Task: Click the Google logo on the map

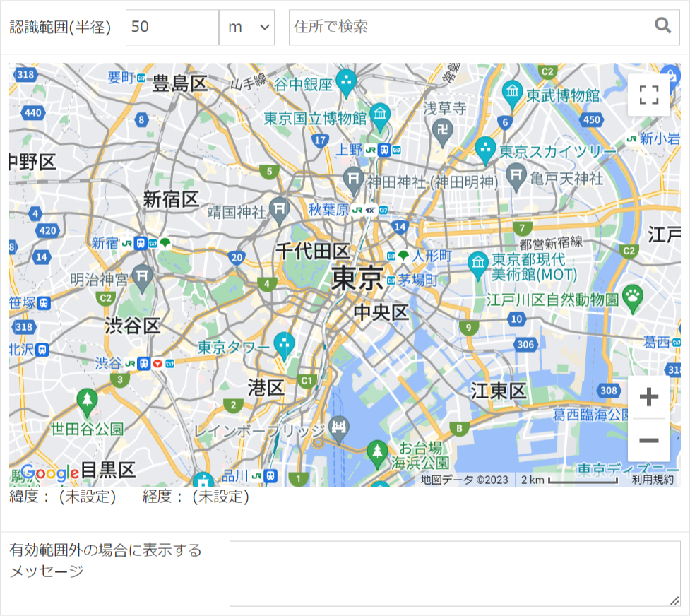Action: [49, 473]
